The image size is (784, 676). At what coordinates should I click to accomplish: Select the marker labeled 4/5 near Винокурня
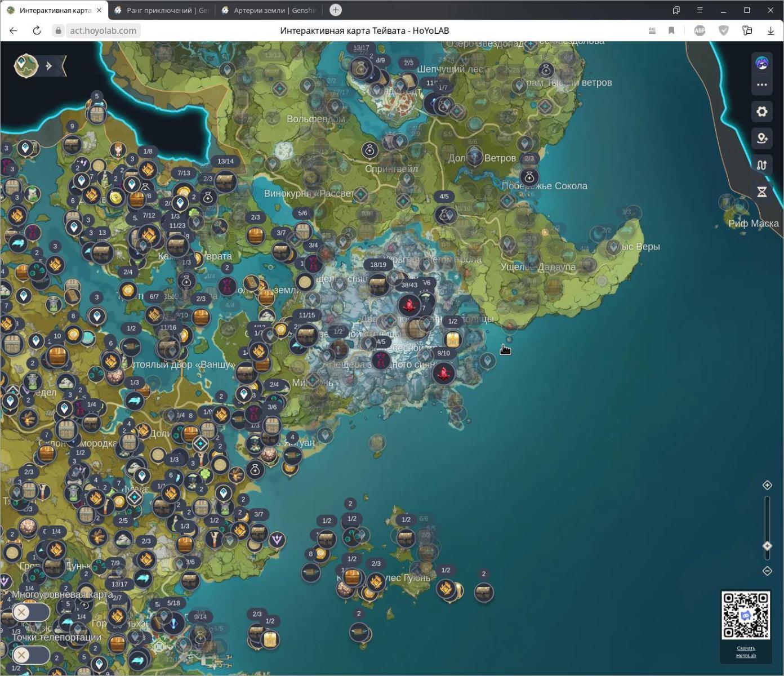point(444,214)
